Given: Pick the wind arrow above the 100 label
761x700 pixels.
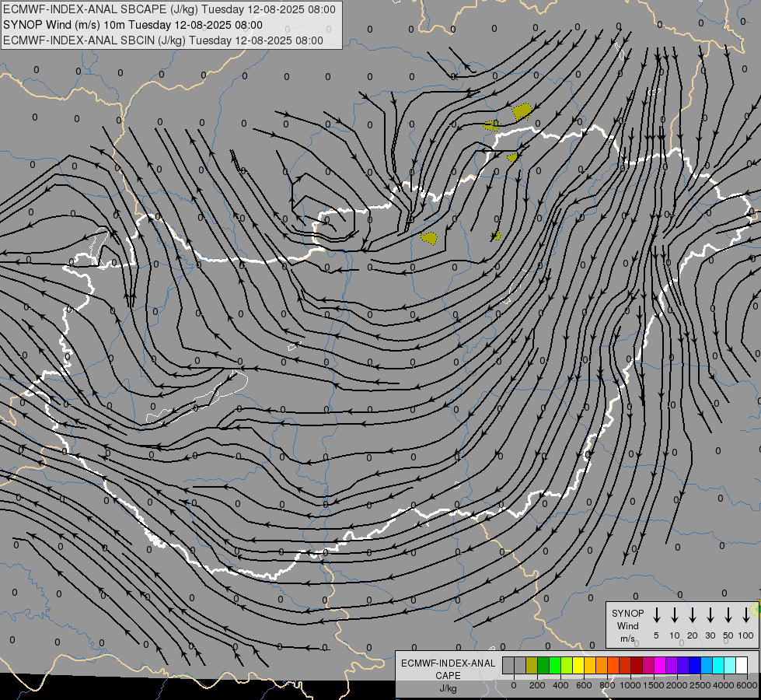Looking at the screenshot, I should 746,615.
